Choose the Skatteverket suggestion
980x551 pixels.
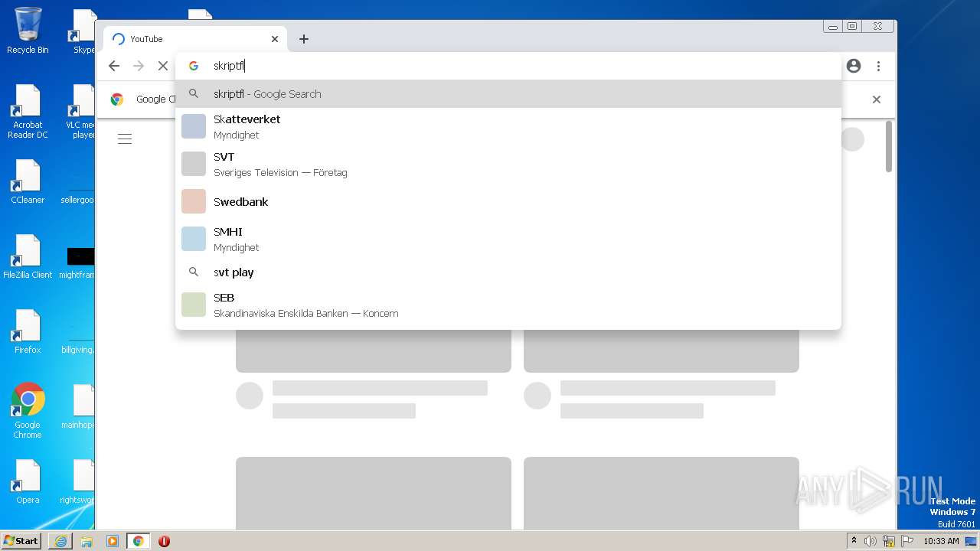[x=508, y=126]
